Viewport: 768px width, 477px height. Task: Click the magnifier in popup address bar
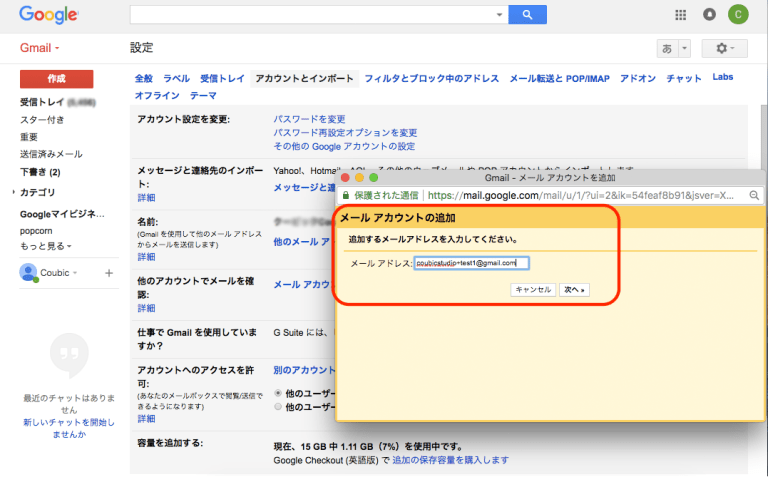coord(754,195)
